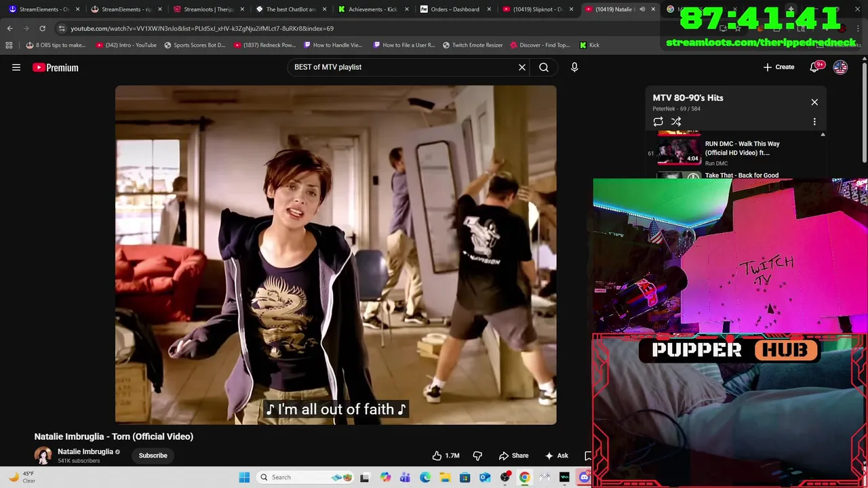The image size is (868, 488).
Task: Click the YouTube Premium logo
Action: [56, 67]
